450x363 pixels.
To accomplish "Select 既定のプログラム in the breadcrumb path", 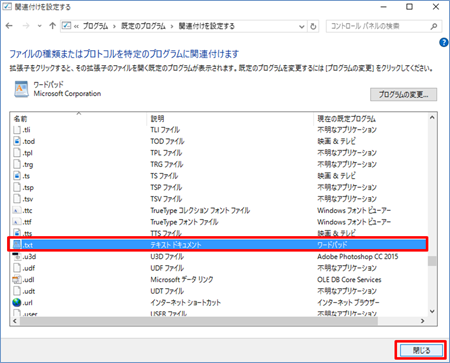I will point(143,26).
